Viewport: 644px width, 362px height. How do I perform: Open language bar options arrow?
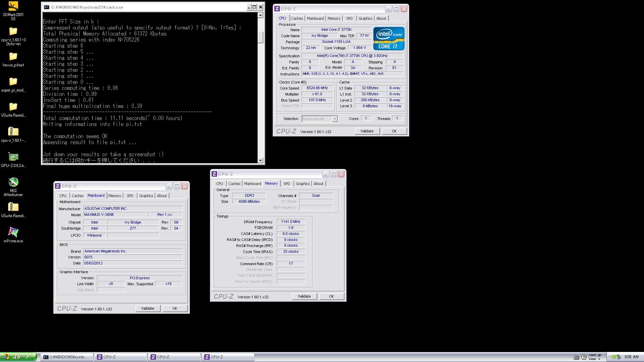click(x=599, y=359)
